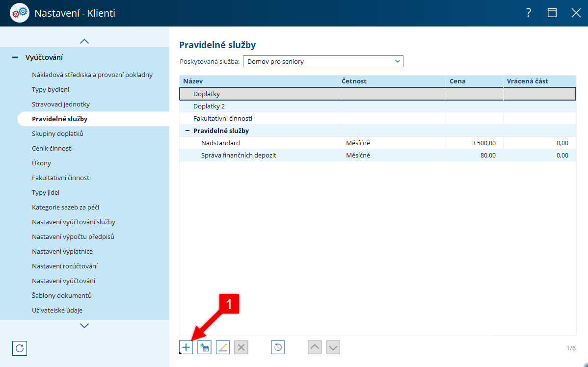588x367 pixels.
Task: Select Pravidelné služby in sidebar
Action: [x=59, y=119]
